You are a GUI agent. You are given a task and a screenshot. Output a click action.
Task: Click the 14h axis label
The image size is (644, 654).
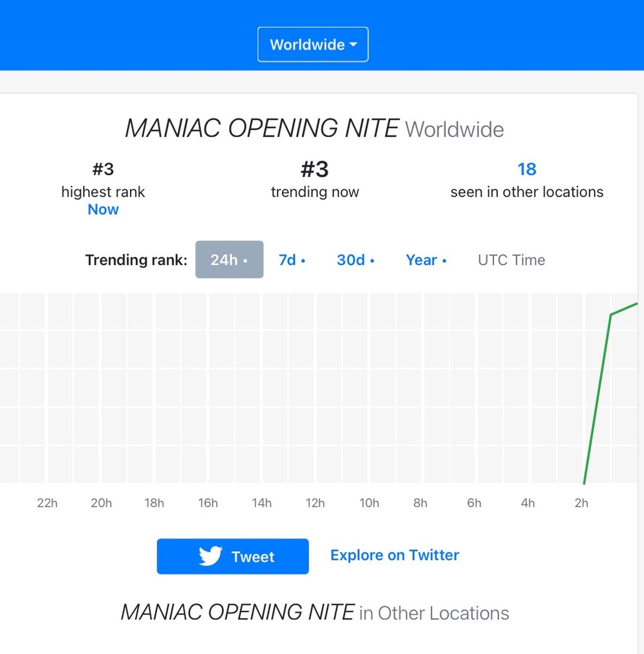click(x=262, y=503)
